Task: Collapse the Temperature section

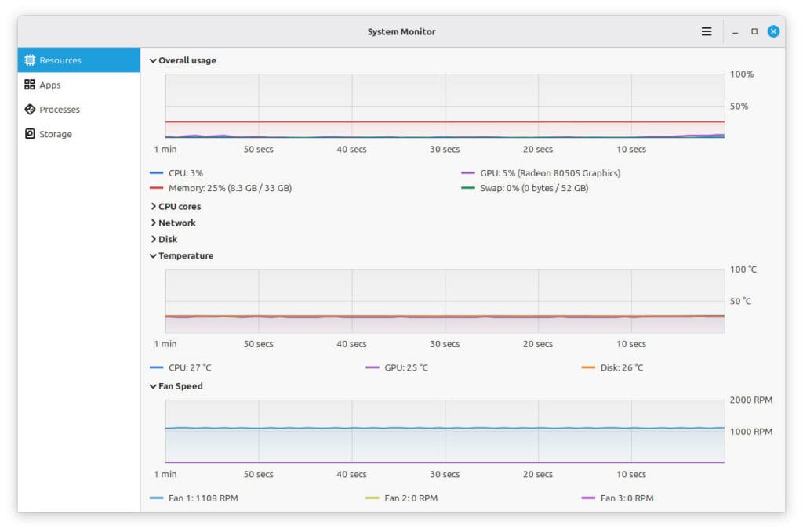Action: click(181, 255)
